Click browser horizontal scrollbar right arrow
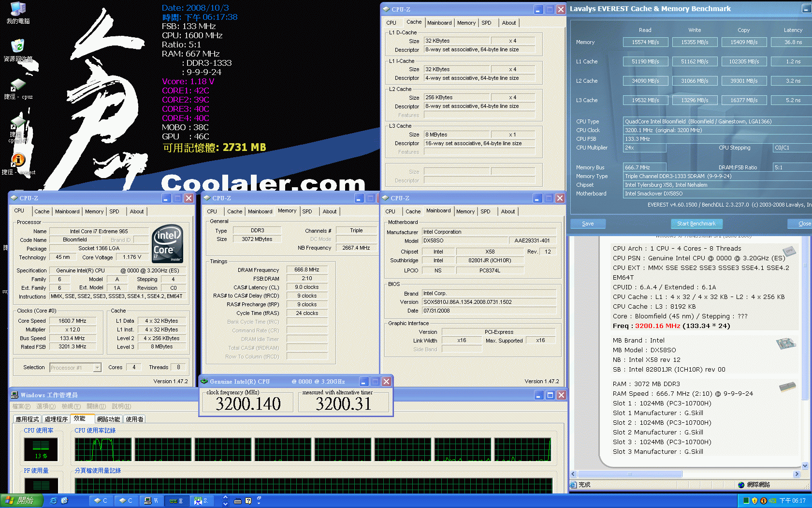The image size is (812, 508). coord(797,474)
